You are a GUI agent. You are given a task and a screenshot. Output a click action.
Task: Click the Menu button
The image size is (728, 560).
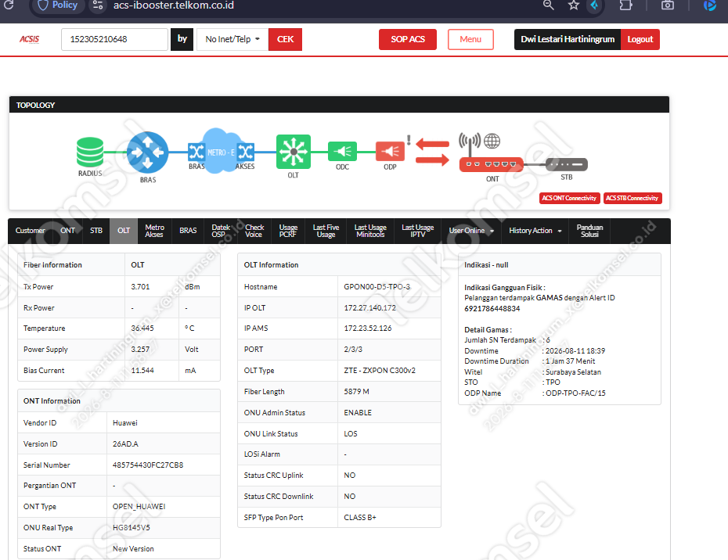(x=470, y=39)
